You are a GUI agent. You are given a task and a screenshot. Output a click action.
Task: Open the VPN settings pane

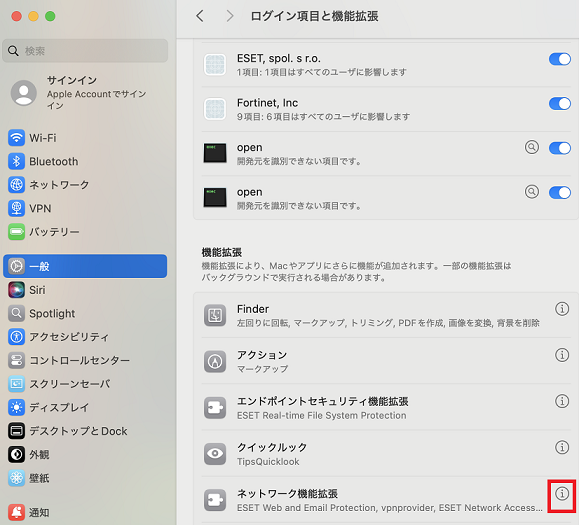point(85,208)
